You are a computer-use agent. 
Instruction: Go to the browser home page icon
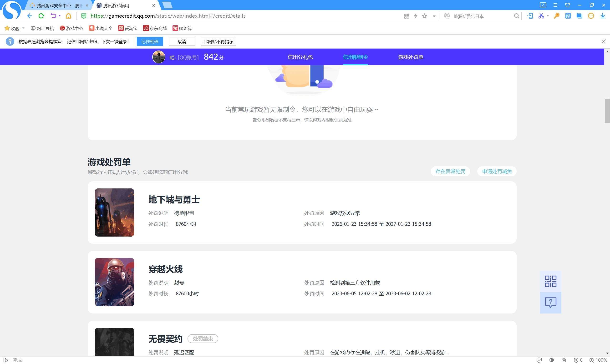tap(68, 16)
